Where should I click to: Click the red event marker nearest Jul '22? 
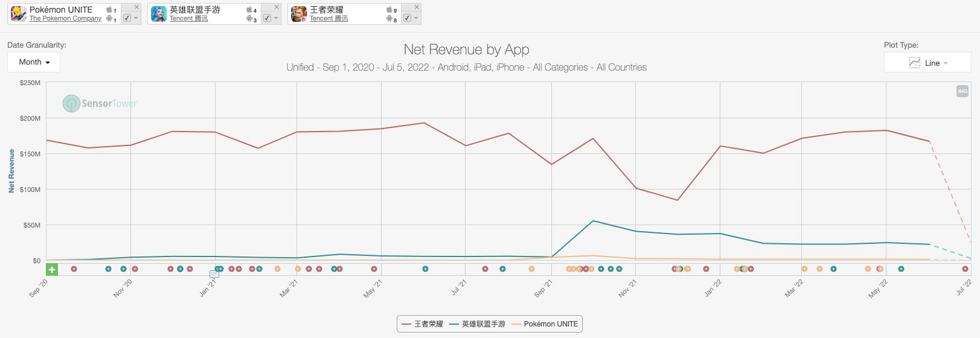(x=965, y=269)
